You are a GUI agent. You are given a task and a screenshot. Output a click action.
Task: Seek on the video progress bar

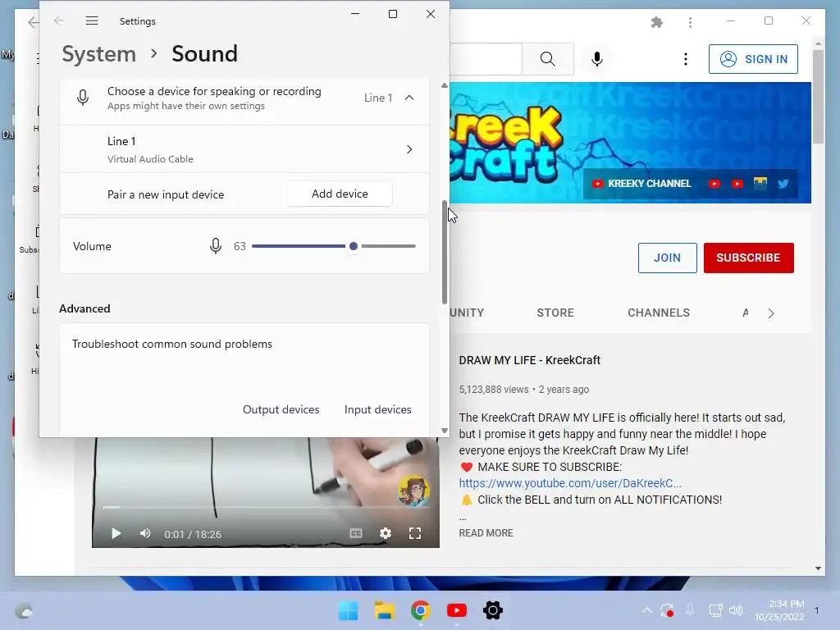click(266, 507)
